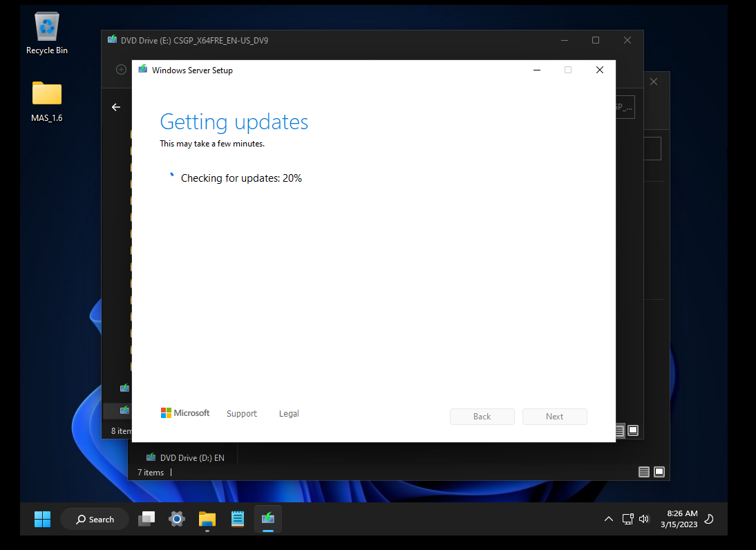Open the Recycle Bin desktop icon
Viewport: 756px width, 550px height.
(x=47, y=33)
